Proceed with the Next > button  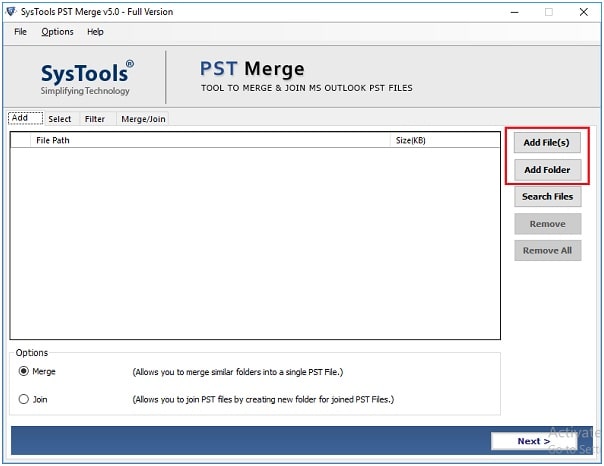534,441
